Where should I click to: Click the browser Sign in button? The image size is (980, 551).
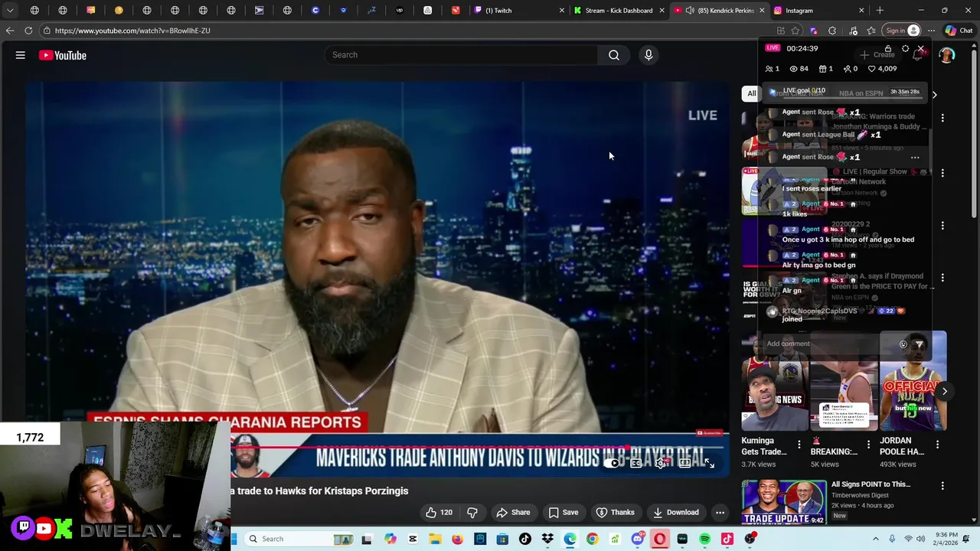901,31
